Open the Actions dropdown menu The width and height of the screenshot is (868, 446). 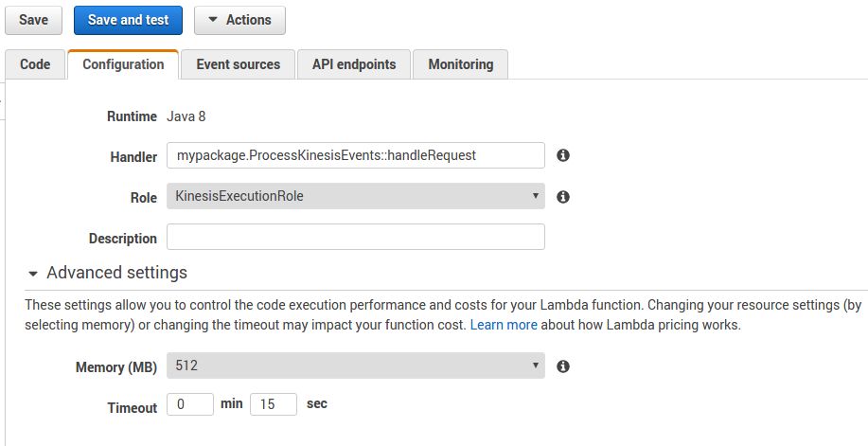pyautogui.click(x=239, y=20)
